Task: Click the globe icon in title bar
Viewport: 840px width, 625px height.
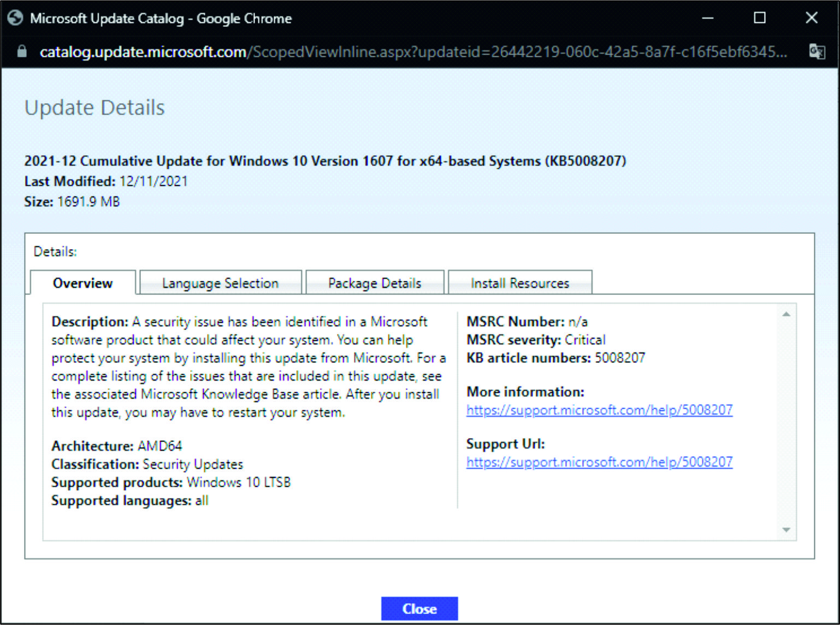Action: [15, 18]
